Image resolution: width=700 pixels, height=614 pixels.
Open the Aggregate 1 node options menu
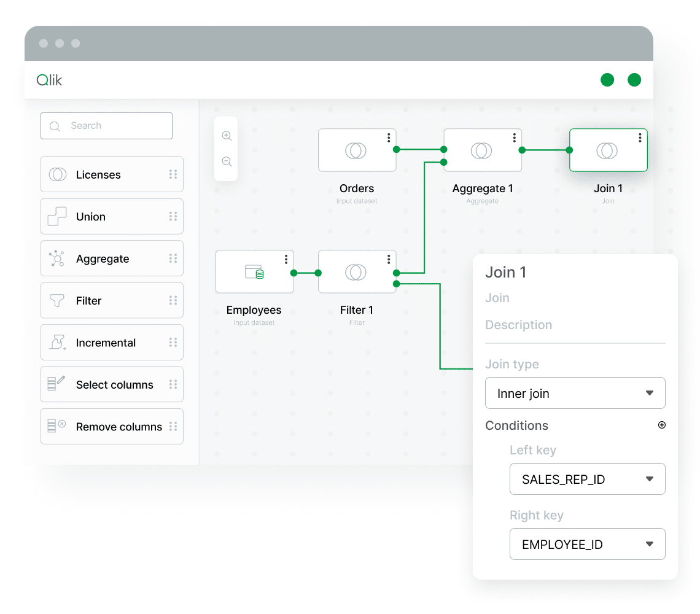[x=515, y=138]
